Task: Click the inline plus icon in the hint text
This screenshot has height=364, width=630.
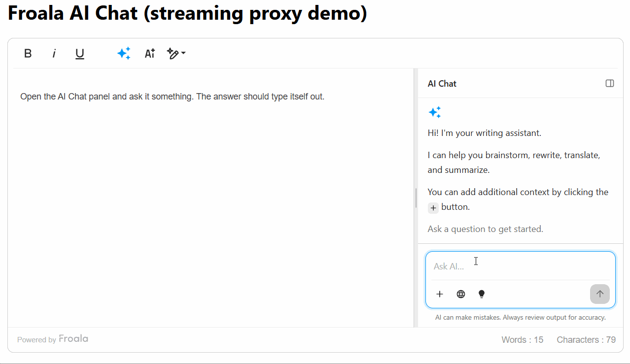Action: point(433,208)
